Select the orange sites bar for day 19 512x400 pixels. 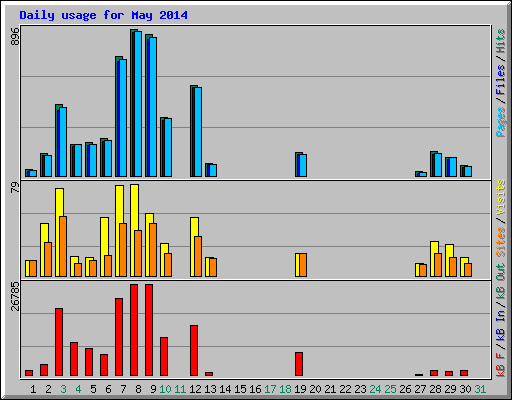[303, 265]
